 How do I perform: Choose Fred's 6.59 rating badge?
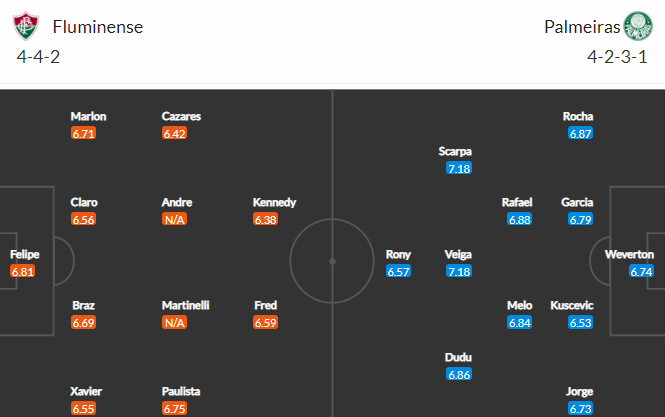(265, 323)
